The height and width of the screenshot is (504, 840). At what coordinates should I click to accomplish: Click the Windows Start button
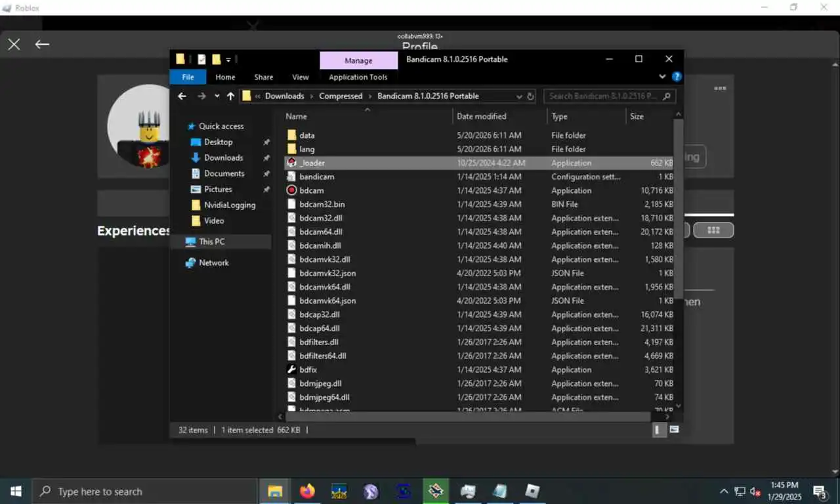[16, 491]
